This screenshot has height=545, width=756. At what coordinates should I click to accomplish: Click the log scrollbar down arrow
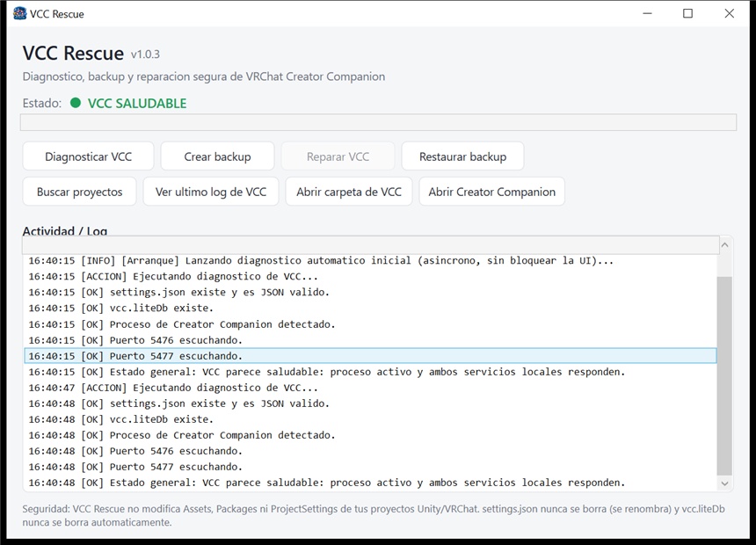coord(724,483)
